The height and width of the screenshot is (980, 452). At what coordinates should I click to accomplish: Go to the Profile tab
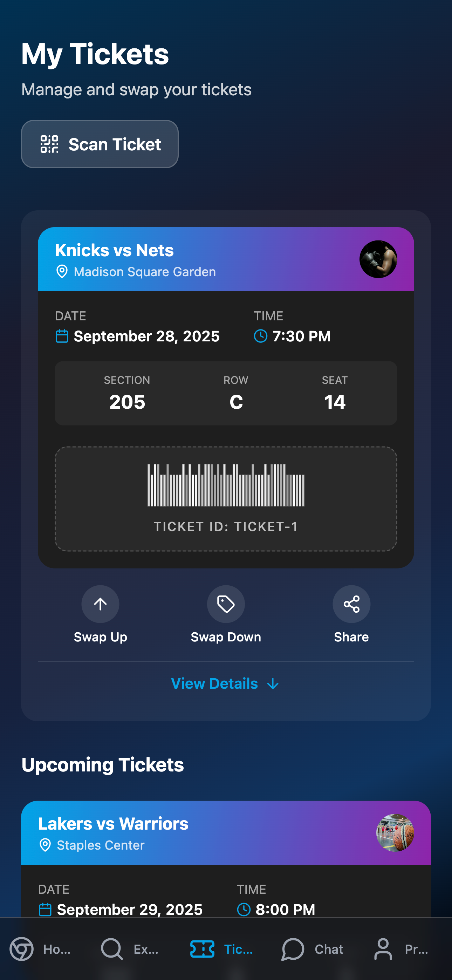click(402, 949)
